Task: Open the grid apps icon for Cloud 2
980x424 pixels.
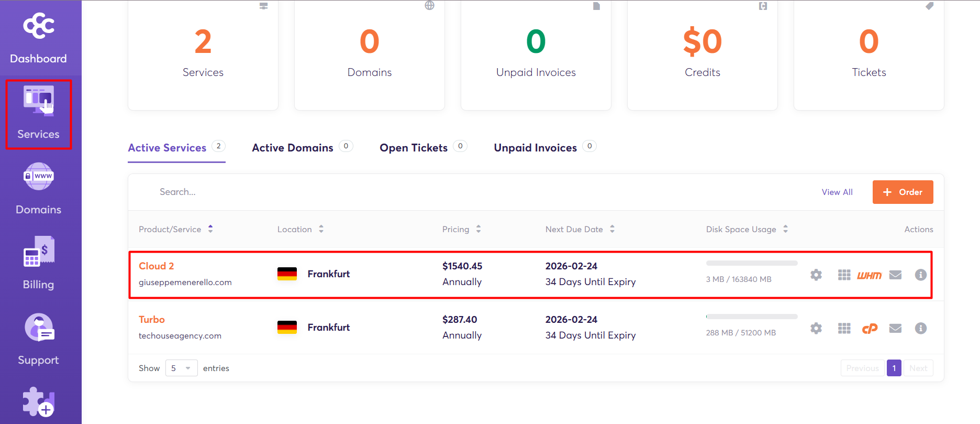Action: coord(844,275)
